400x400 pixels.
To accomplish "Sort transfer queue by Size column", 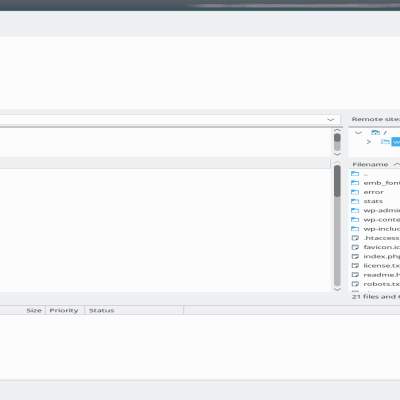I will coord(34,310).
